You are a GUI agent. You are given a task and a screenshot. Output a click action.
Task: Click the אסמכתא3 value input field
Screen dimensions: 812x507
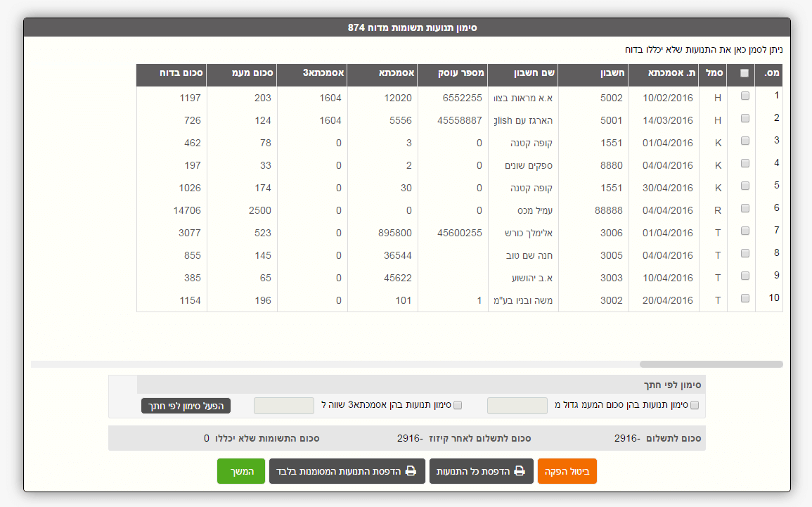tap(283, 406)
